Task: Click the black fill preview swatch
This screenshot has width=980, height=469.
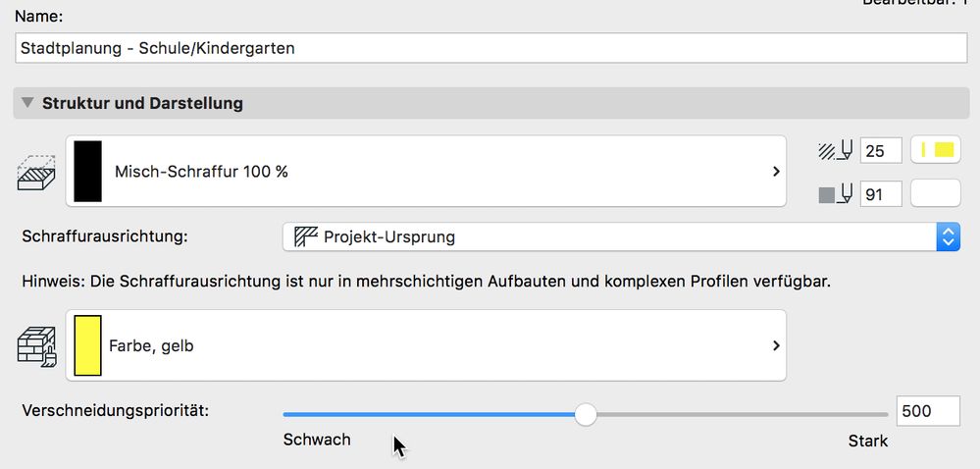Action: pyautogui.click(x=87, y=172)
